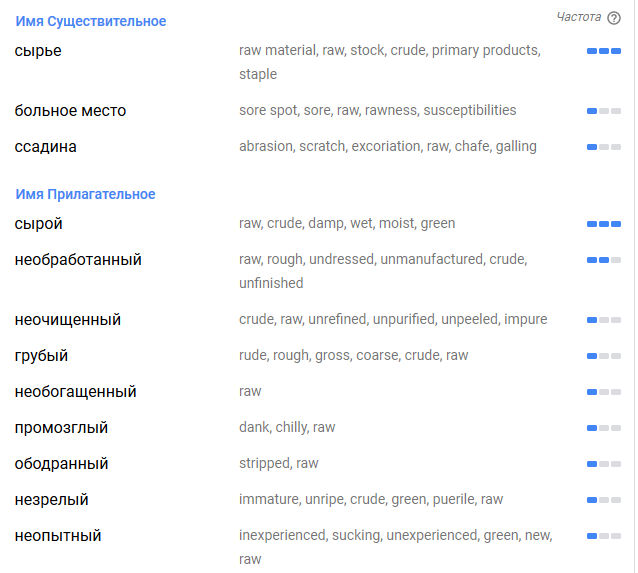Viewport: 638px width, 573px height.
Task: Click the help icon next to Частота
Action: tap(614, 18)
